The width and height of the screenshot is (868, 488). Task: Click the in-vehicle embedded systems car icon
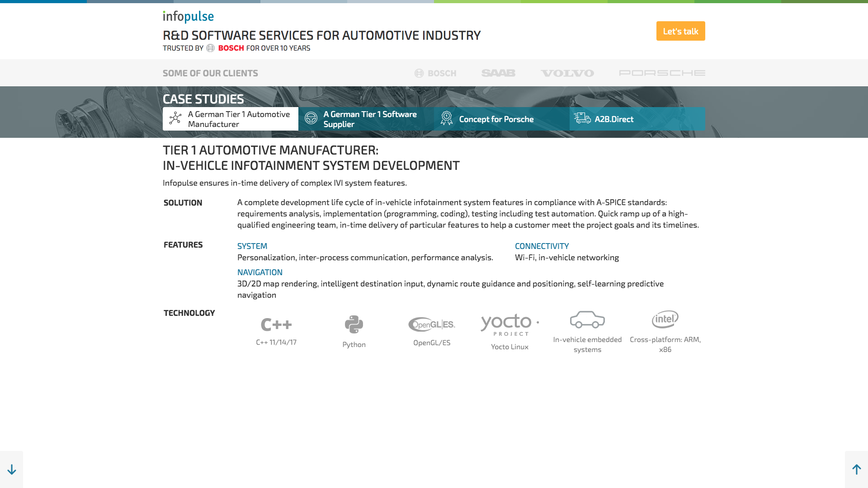coord(587,319)
